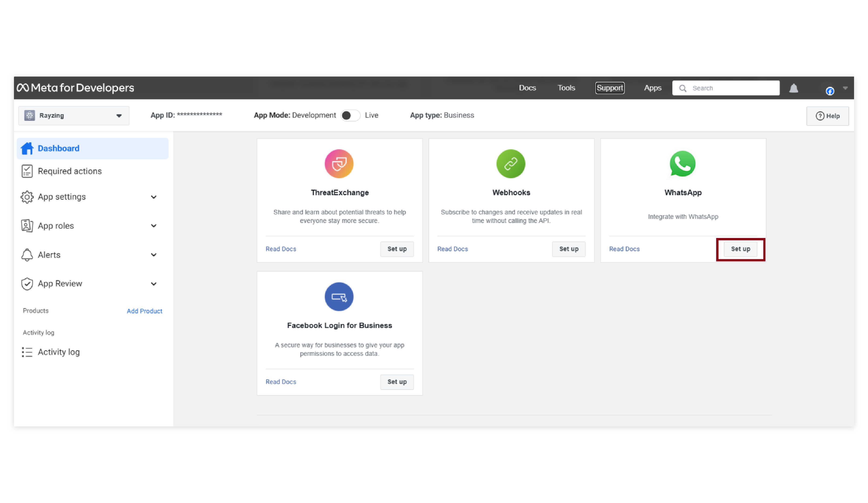868x503 pixels.
Task: Open Activity log in sidebar
Action: 59,352
